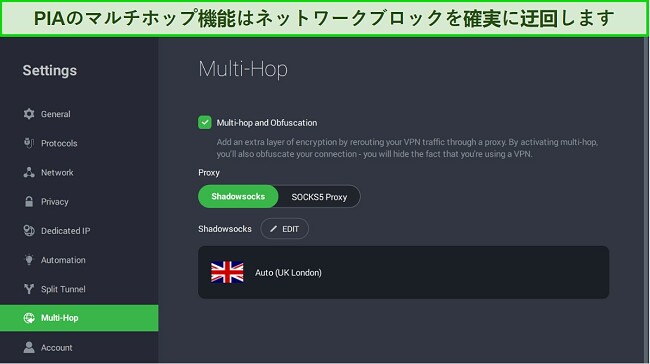
Task: Click Auto (UK London) location text
Action: click(288, 273)
